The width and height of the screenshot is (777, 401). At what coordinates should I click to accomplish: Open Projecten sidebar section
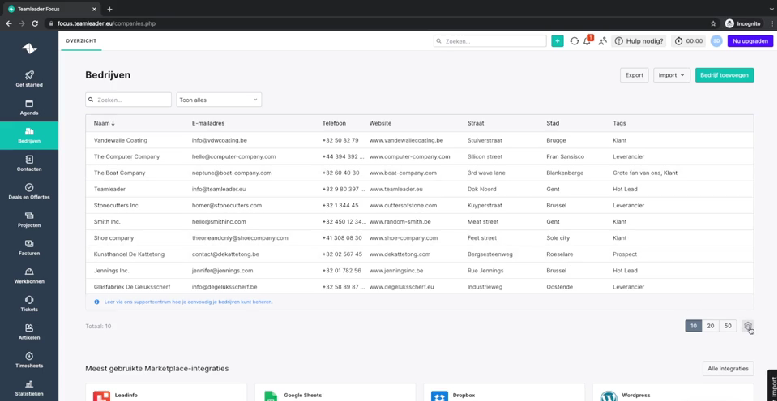point(29,220)
